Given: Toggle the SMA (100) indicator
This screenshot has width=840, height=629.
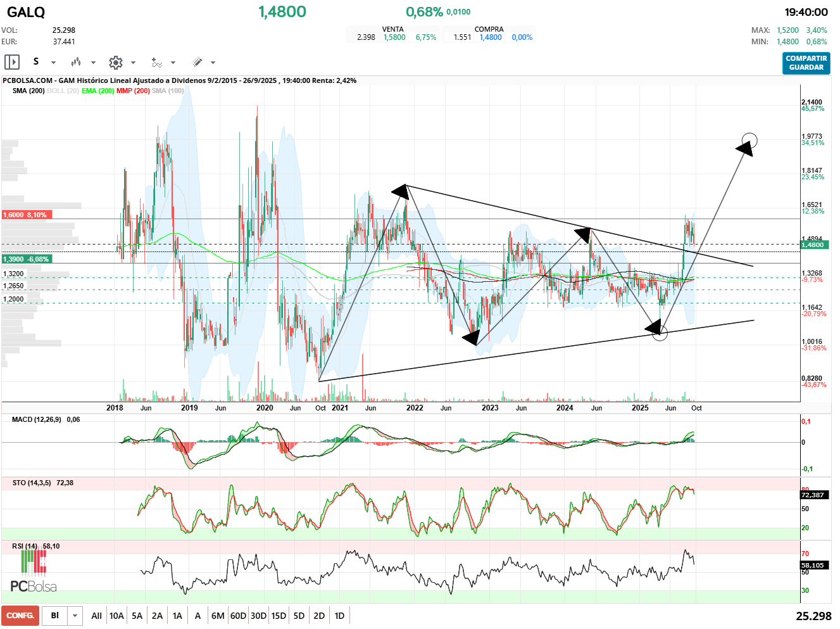Looking at the screenshot, I should (168, 91).
